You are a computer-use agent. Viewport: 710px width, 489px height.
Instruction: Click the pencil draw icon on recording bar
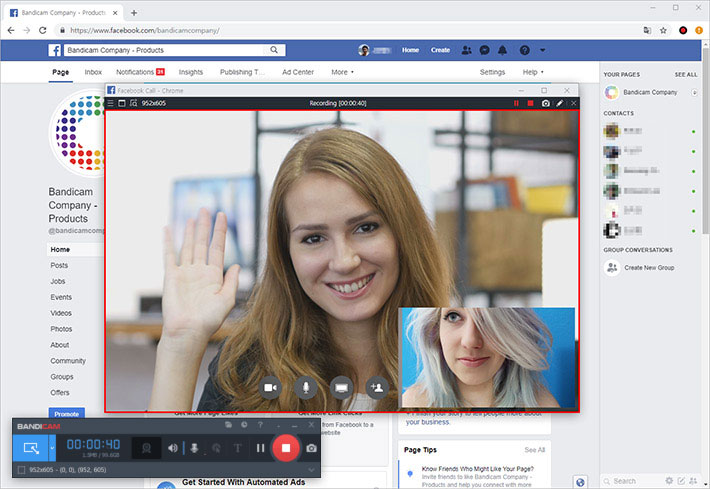[x=559, y=103]
